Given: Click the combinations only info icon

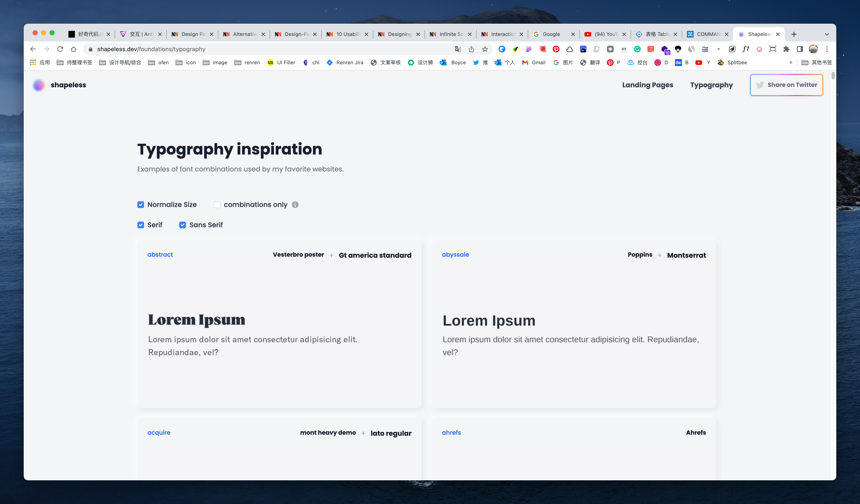Looking at the screenshot, I should [x=295, y=205].
